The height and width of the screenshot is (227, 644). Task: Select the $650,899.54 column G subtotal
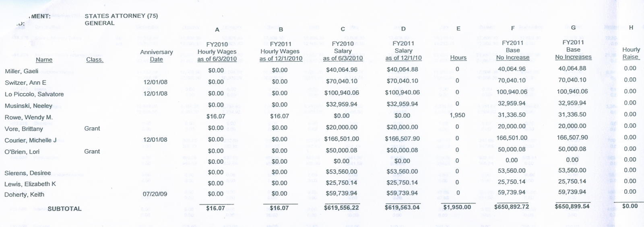tap(572, 206)
